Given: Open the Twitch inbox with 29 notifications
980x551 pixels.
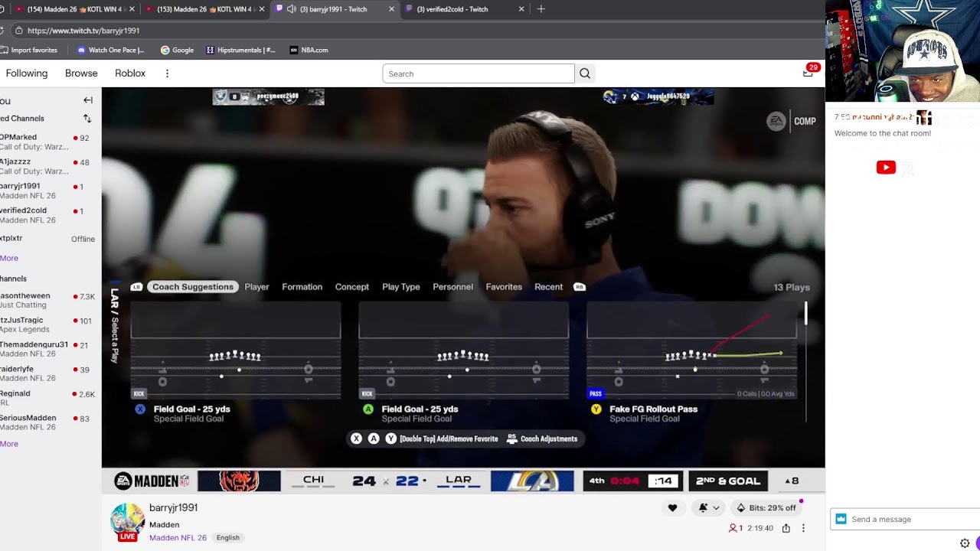Looking at the screenshot, I should [x=808, y=73].
